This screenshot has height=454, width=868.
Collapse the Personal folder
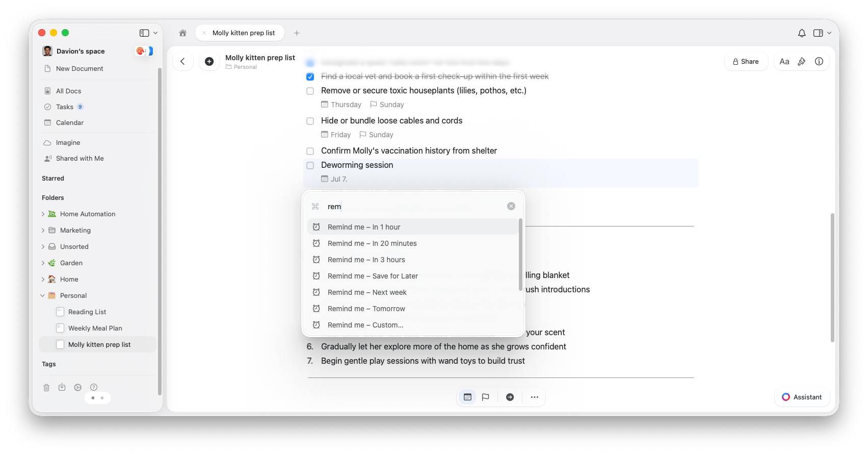43,295
